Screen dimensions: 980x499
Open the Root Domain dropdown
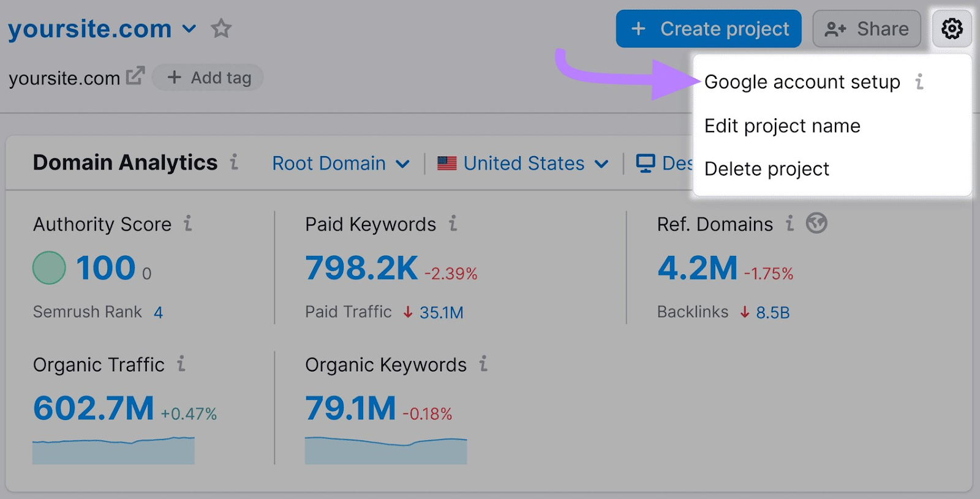(x=341, y=163)
